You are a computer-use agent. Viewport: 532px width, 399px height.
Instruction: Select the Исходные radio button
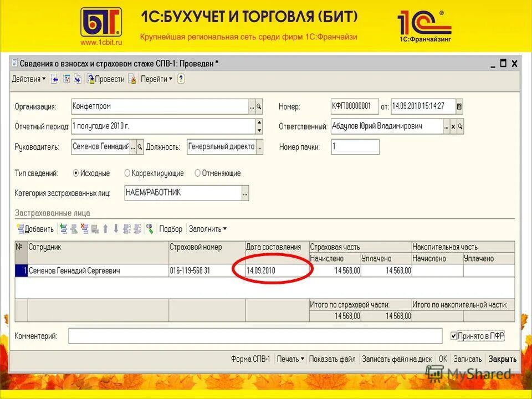click(76, 173)
